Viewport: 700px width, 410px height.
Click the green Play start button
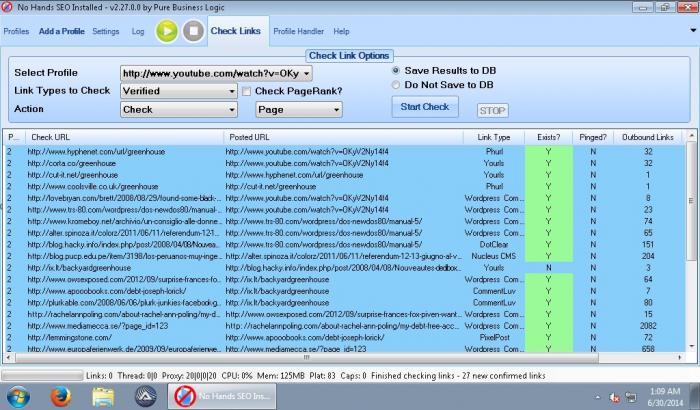167,31
